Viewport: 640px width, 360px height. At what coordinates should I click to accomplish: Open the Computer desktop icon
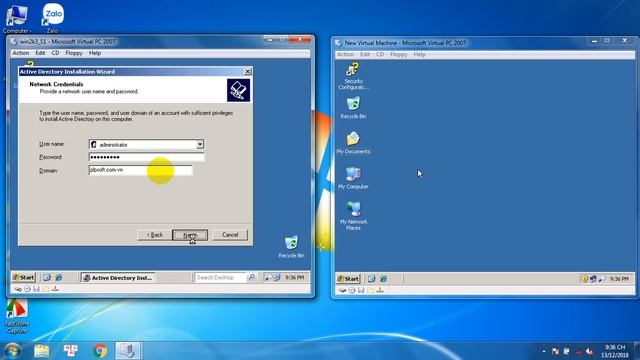pos(16,18)
